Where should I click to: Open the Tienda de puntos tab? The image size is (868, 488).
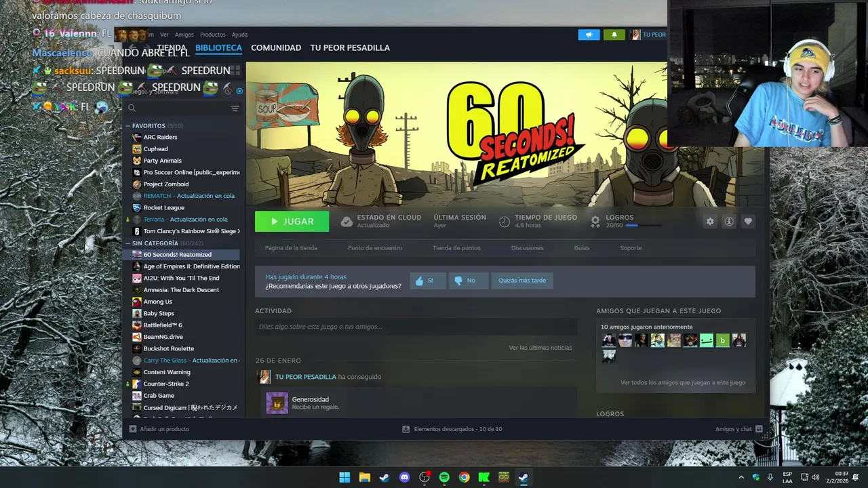coord(456,248)
